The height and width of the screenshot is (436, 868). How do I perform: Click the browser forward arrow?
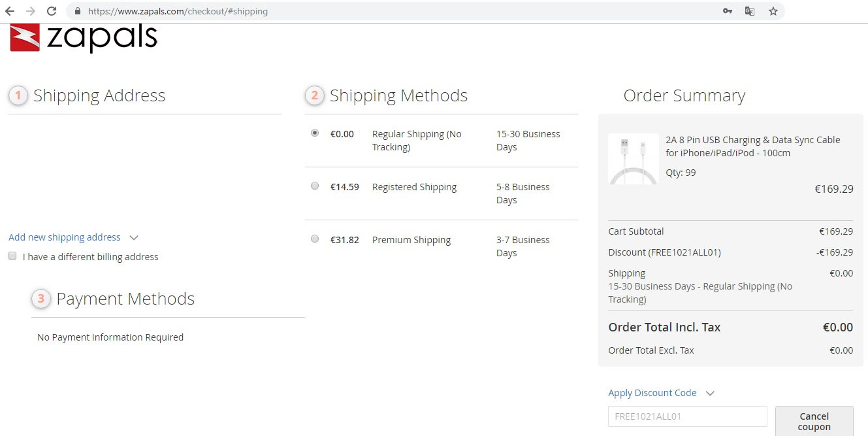(x=31, y=11)
